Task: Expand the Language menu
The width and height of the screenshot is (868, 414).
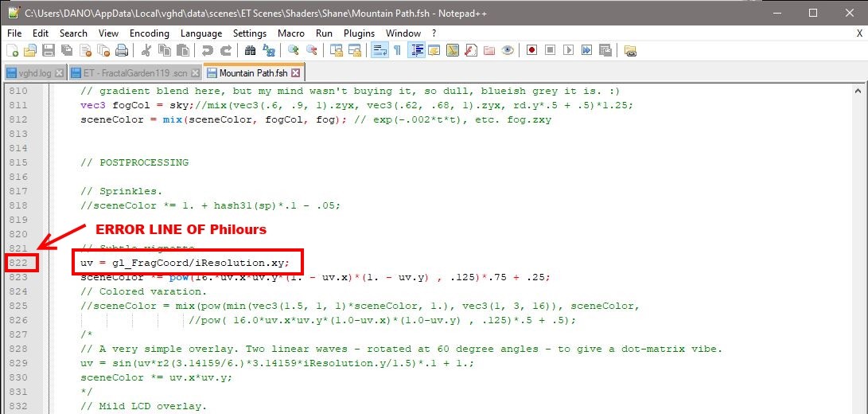Action: click(201, 33)
